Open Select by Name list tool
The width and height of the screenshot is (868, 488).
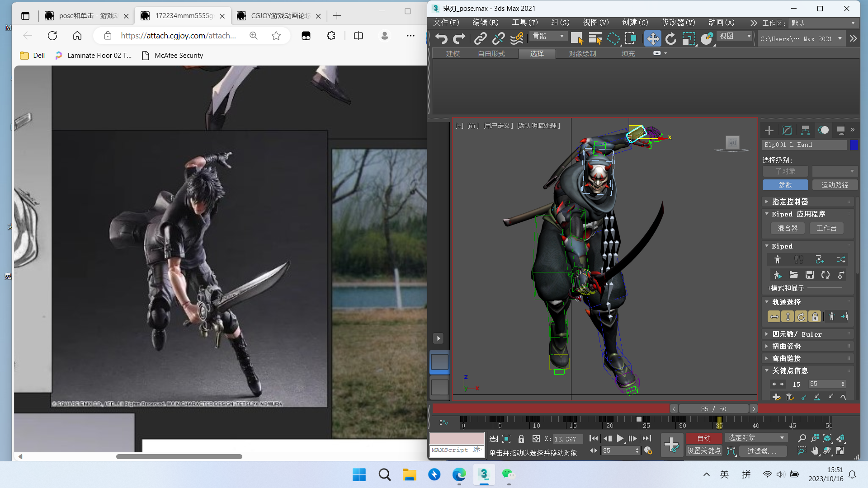(x=595, y=39)
